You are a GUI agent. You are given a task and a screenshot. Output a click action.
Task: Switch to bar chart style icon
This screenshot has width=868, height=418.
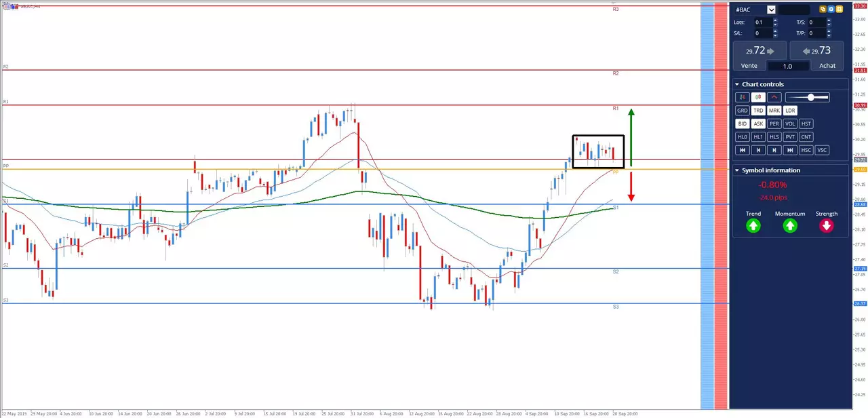pos(743,97)
